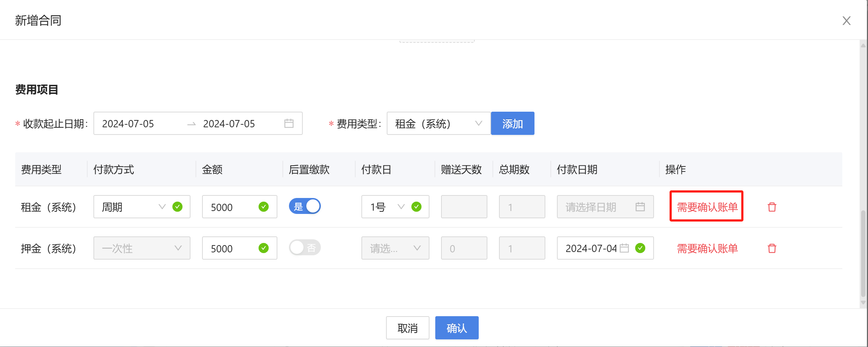Turn off 后置缴款 switch for 租金 row
This screenshot has height=347, width=868.
point(305,206)
